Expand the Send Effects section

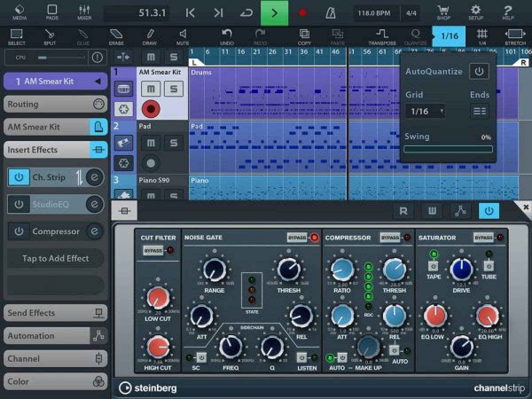tap(55, 313)
